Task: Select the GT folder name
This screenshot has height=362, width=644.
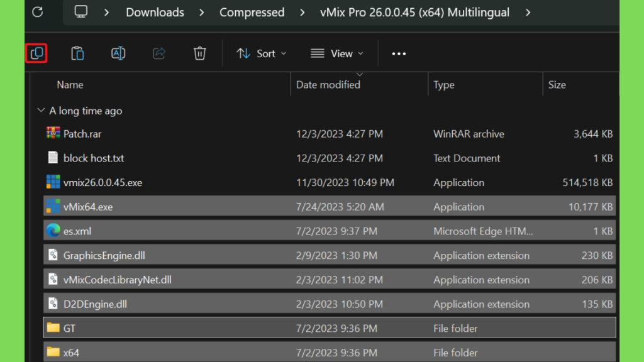Action: click(x=69, y=328)
